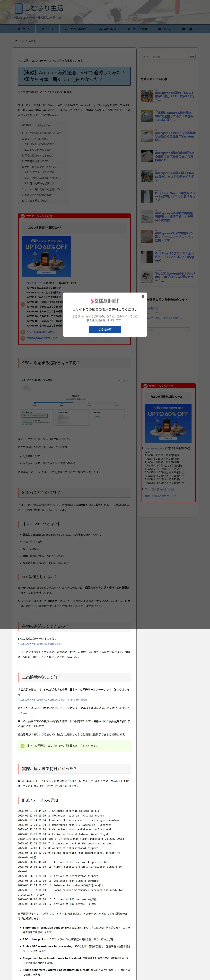Open the 購入品 nav item
The width and height of the screenshot is (210, 980).
point(165,29)
